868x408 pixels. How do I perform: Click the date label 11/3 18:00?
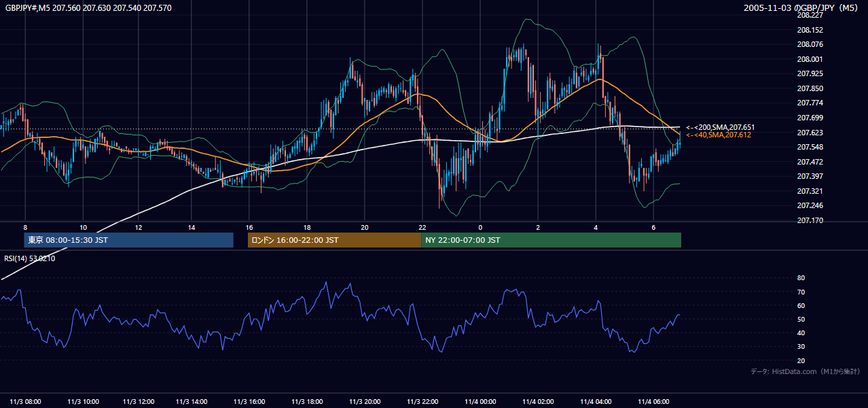tap(306, 401)
